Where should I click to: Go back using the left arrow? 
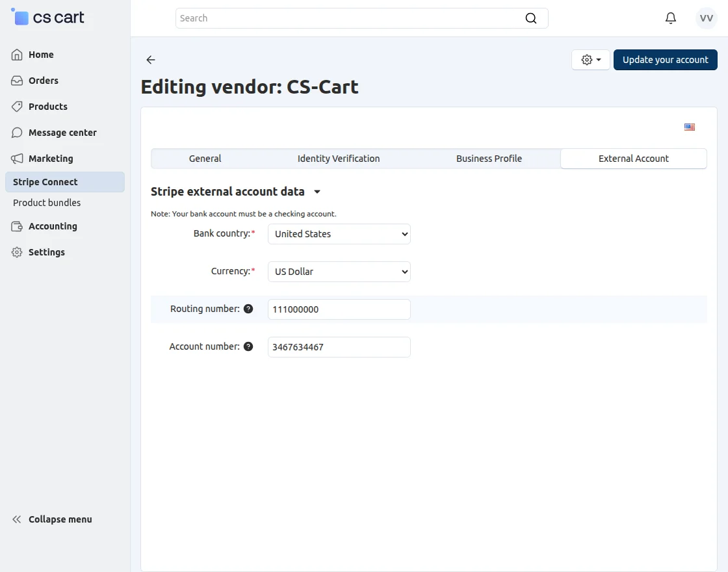[150, 59]
